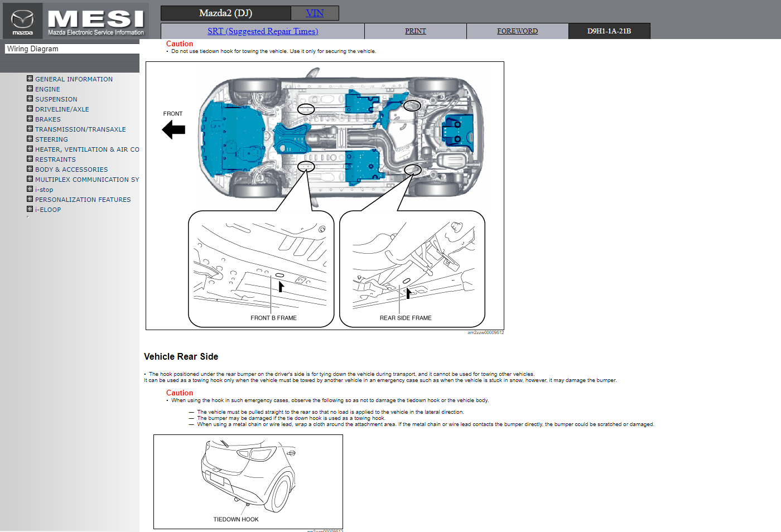Open HEATER, VENTILATION & AIR CO section

87,149
